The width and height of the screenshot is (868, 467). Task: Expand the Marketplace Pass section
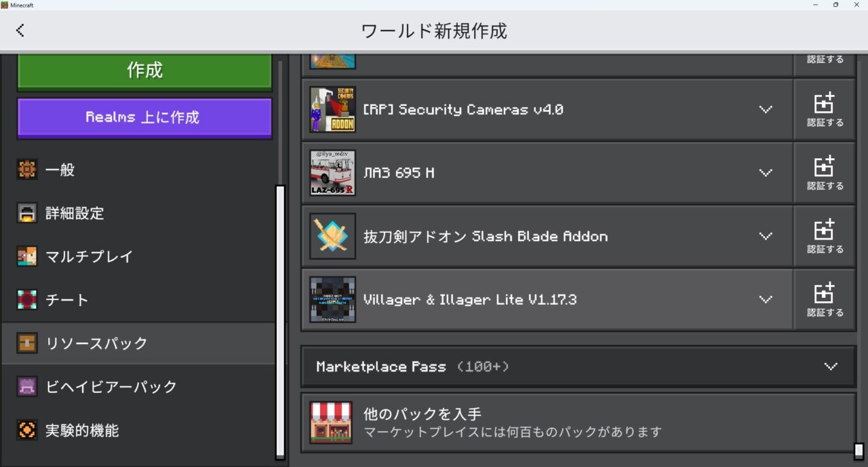578,367
